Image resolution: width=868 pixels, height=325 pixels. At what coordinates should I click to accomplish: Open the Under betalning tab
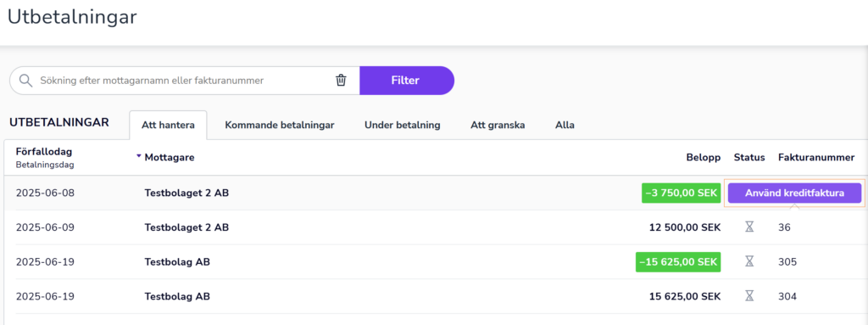403,126
